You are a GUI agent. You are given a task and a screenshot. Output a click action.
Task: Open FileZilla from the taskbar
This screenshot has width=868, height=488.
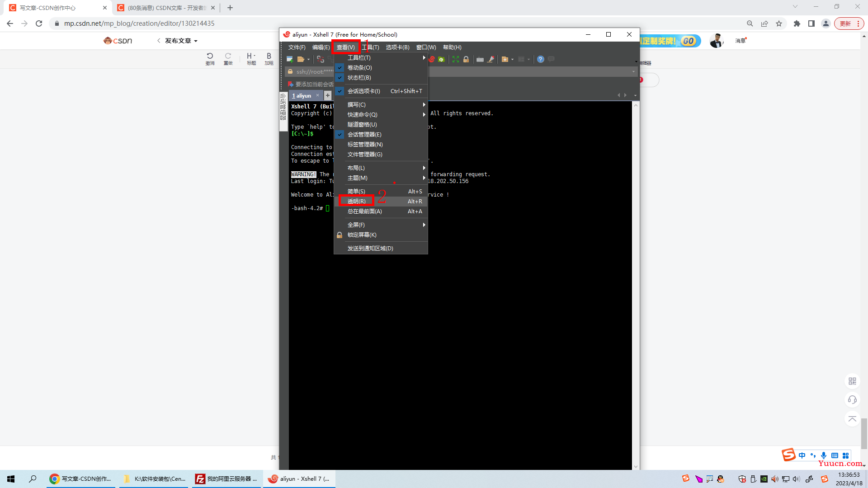(x=226, y=479)
